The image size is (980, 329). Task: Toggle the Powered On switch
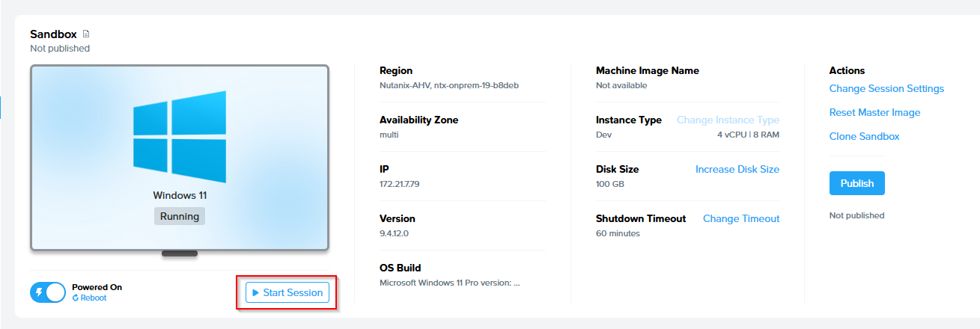[x=48, y=292]
